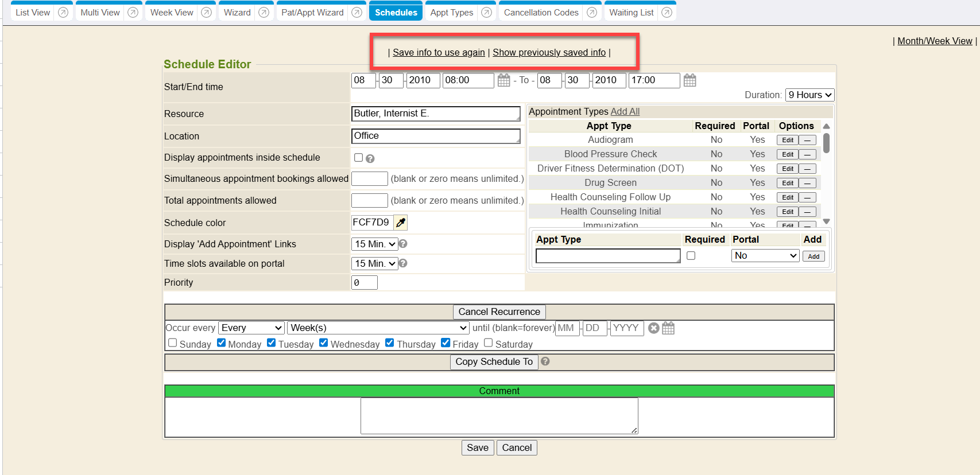Open the recurrence until-date calendar
This screenshot has height=475, width=980.
(x=668, y=328)
